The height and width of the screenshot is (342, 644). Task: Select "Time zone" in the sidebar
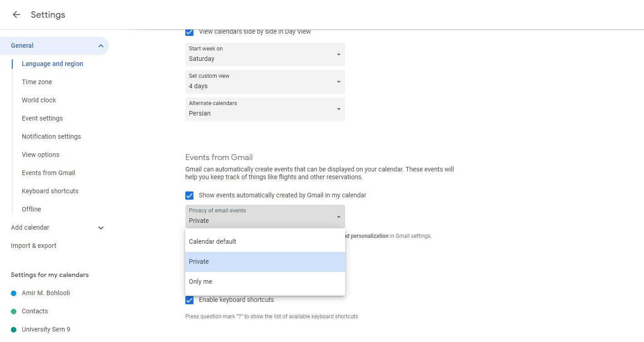[37, 82]
